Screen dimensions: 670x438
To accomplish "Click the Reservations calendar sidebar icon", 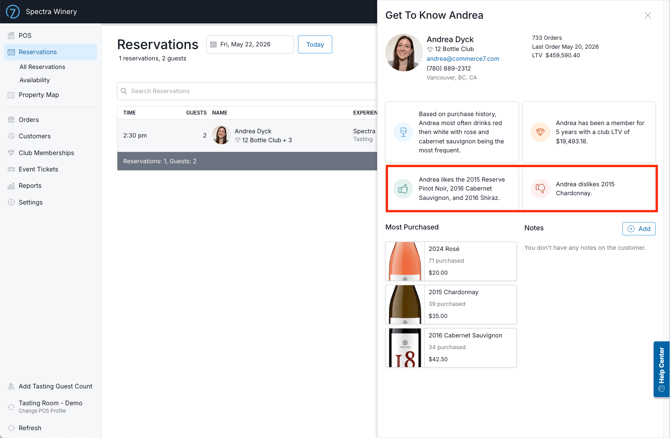I will [x=11, y=52].
